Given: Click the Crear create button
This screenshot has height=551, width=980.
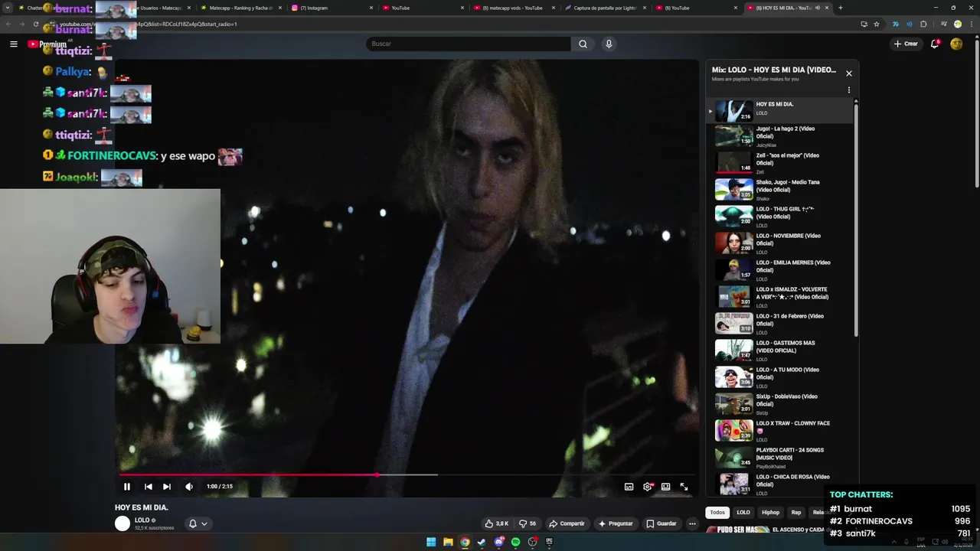Looking at the screenshot, I should (906, 44).
